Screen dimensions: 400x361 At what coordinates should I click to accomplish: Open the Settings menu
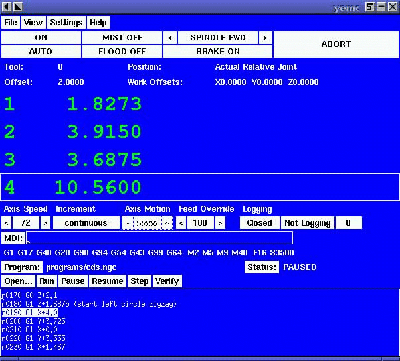click(x=66, y=23)
